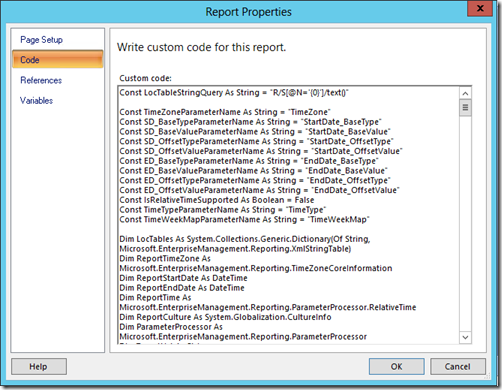Click the Dim ReportStartDate As DateTime line

183,278
